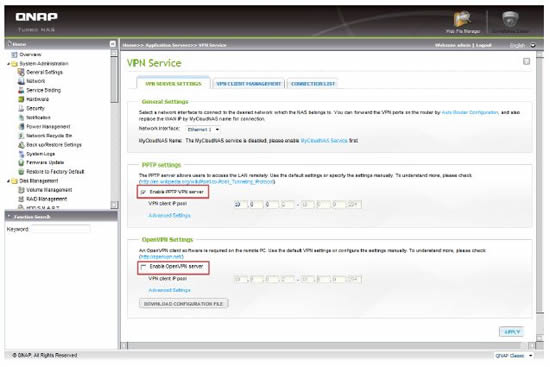Click the help icon beside VPN Service title
Screen dimensions: 550x367
click(526, 62)
